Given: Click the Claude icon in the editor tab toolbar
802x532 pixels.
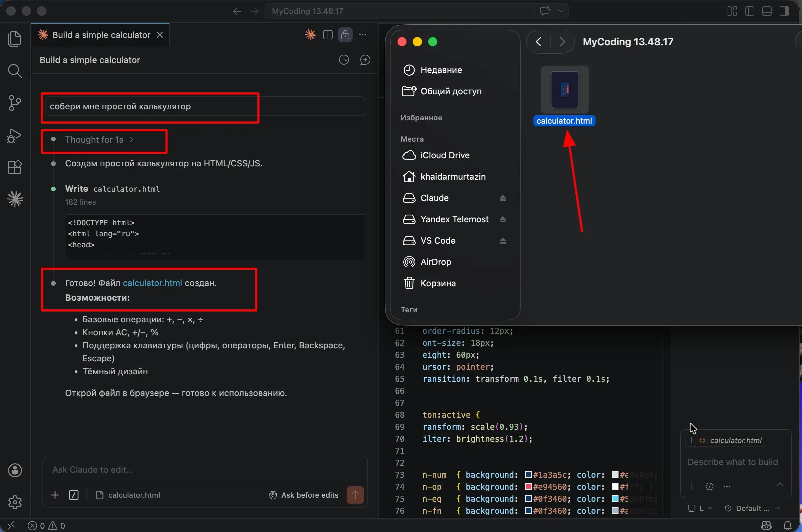Looking at the screenshot, I should point(310,35).
